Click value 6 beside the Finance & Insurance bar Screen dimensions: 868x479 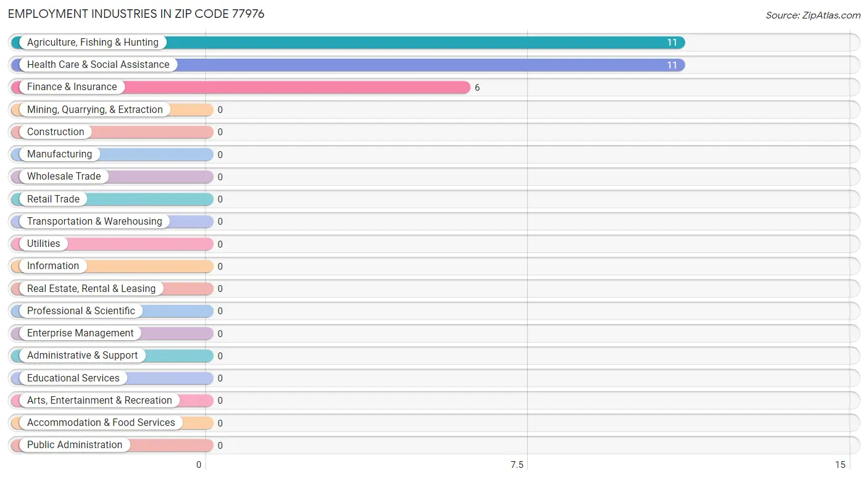[477, 88]
